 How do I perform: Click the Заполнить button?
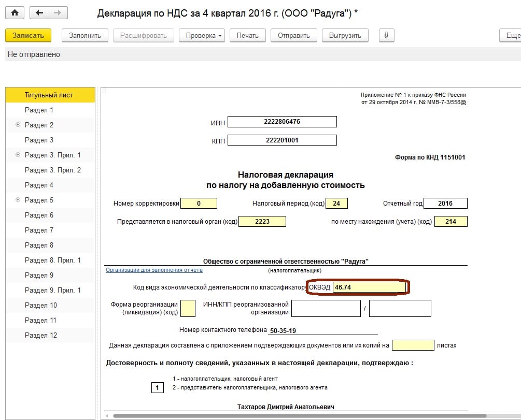(85, 35)
